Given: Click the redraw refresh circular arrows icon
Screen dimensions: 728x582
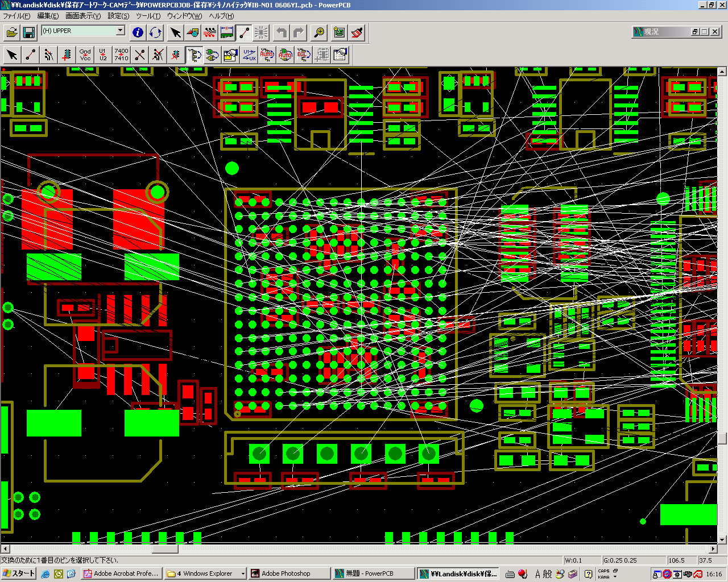Looking at the screenshot, I should click(155, 32).
